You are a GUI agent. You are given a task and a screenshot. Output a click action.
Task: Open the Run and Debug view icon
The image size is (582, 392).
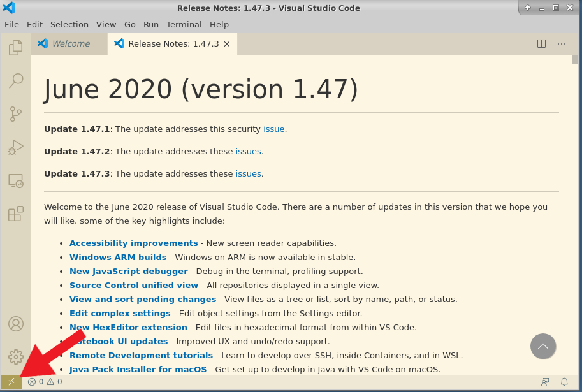15,147
